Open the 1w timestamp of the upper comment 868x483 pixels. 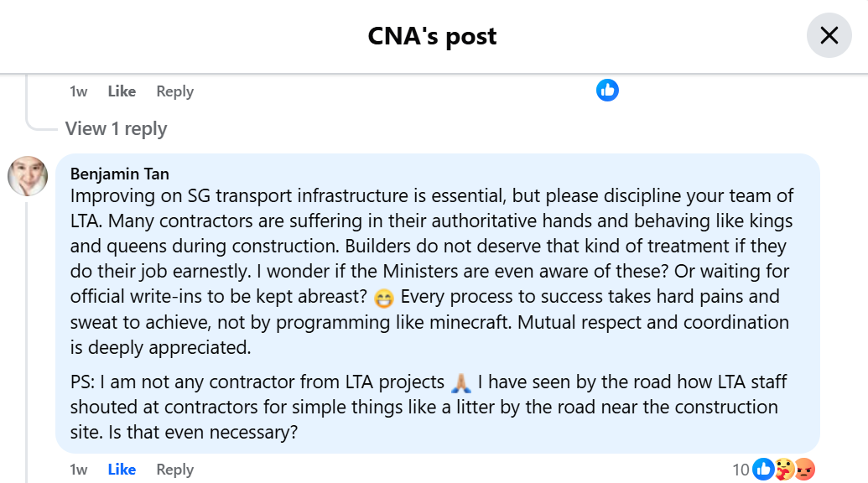pyautogui.click(x=78, y=91)
